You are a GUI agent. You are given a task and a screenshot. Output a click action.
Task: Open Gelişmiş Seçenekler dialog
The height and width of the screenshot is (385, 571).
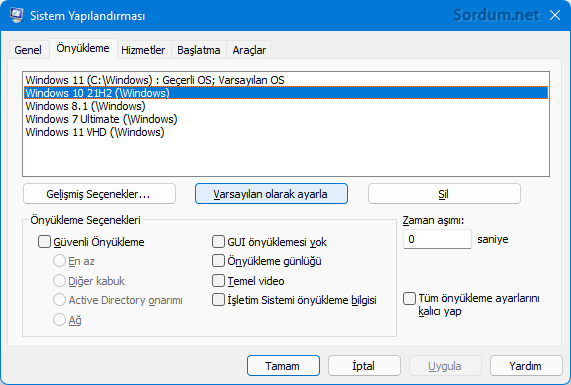99,194
